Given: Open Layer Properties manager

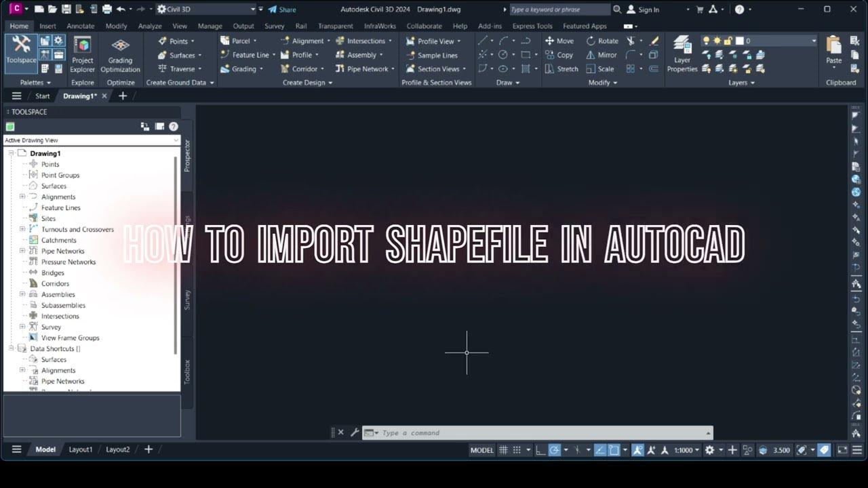Looking at the screenshot, I should click(682, 55).
